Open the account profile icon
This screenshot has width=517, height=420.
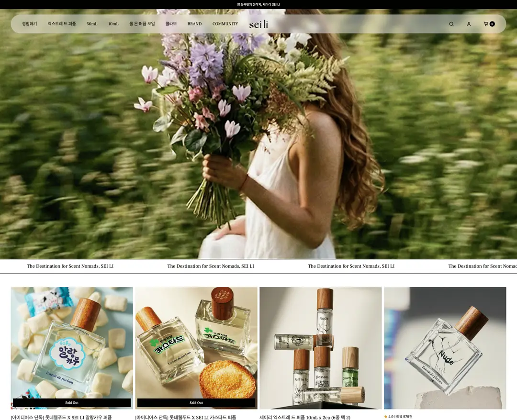[469, 24]
